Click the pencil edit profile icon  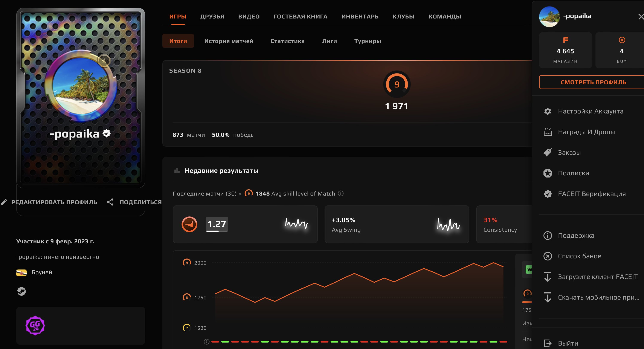tap(4, 202)
